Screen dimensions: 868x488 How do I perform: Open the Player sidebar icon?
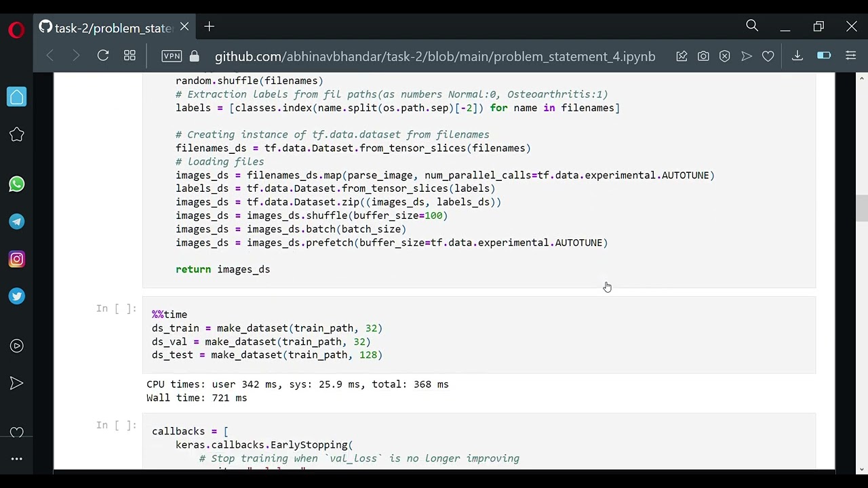click(x=17, y=346)
